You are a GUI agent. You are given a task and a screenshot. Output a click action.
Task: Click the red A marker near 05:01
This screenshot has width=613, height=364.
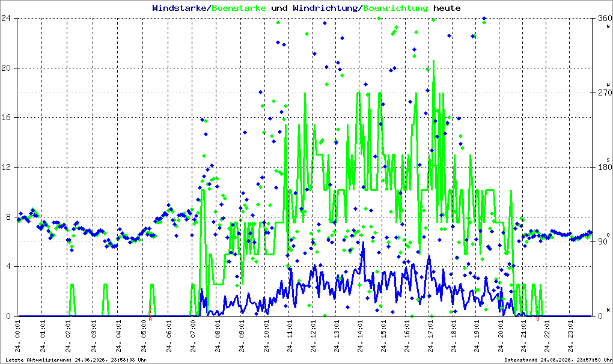150,319
